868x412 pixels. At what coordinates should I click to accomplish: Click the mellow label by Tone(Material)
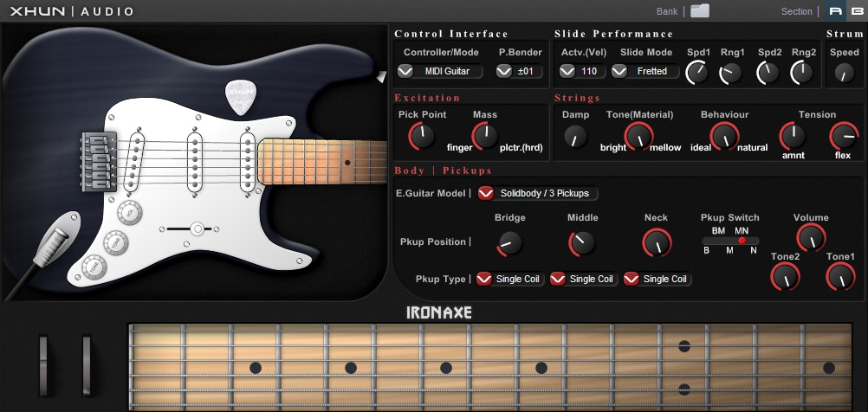pyautogui.click(x=665, y=148)
